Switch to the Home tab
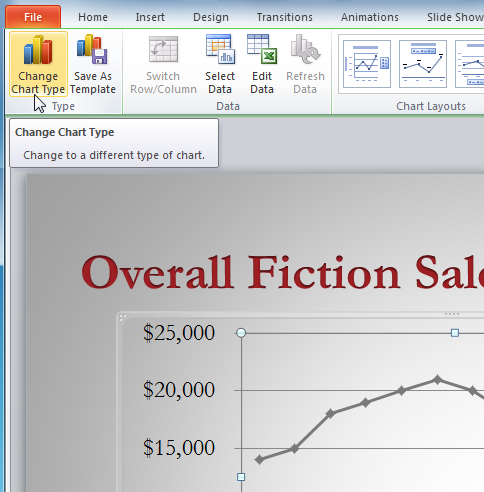 tap(93, 17)
